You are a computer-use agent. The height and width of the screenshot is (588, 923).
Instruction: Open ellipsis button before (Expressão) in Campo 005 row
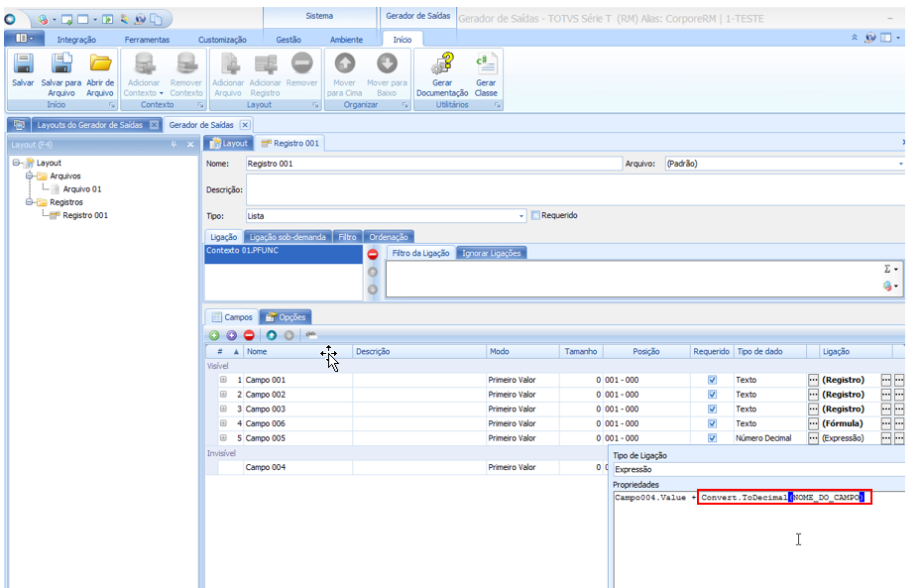pos(814,438)
